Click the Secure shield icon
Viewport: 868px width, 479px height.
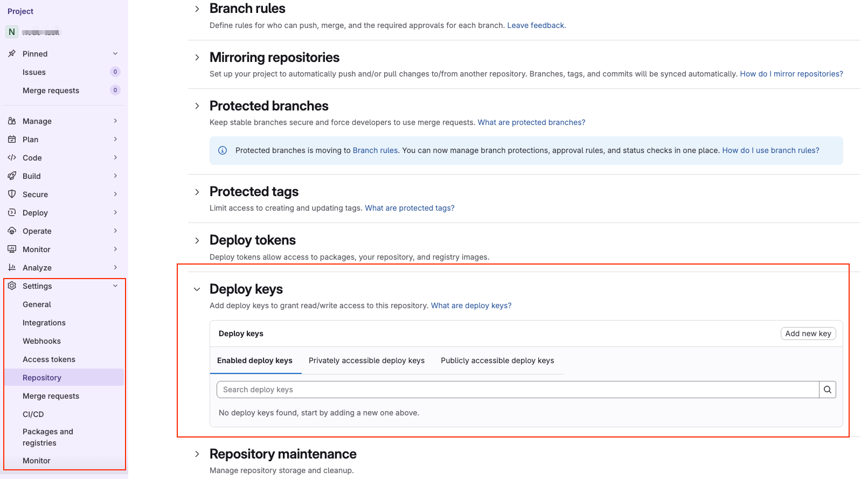click(x=12, y=195)
